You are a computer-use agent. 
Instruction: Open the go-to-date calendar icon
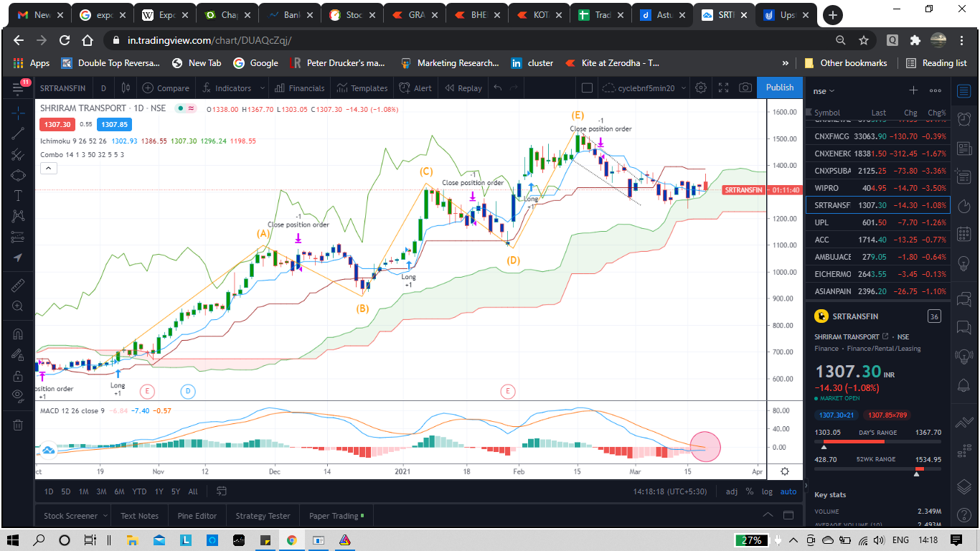click(222, 491)
